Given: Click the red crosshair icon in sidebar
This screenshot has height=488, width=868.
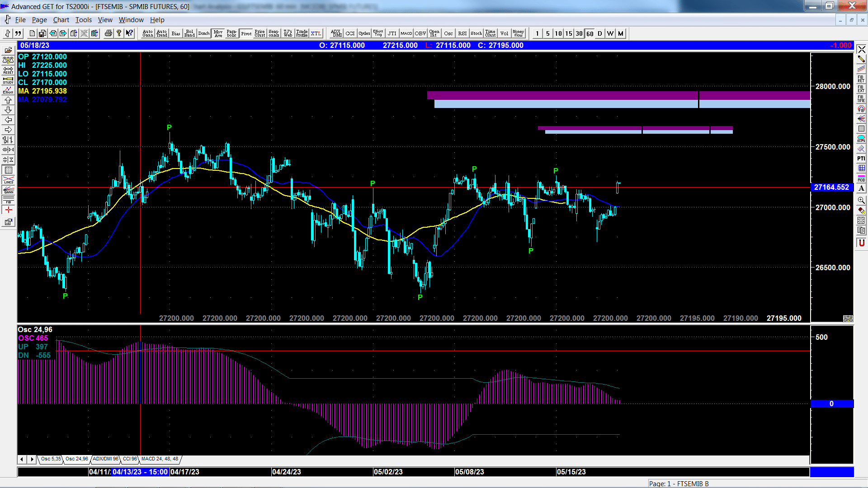Looking at the screenshot, I should tap(8, 210).
